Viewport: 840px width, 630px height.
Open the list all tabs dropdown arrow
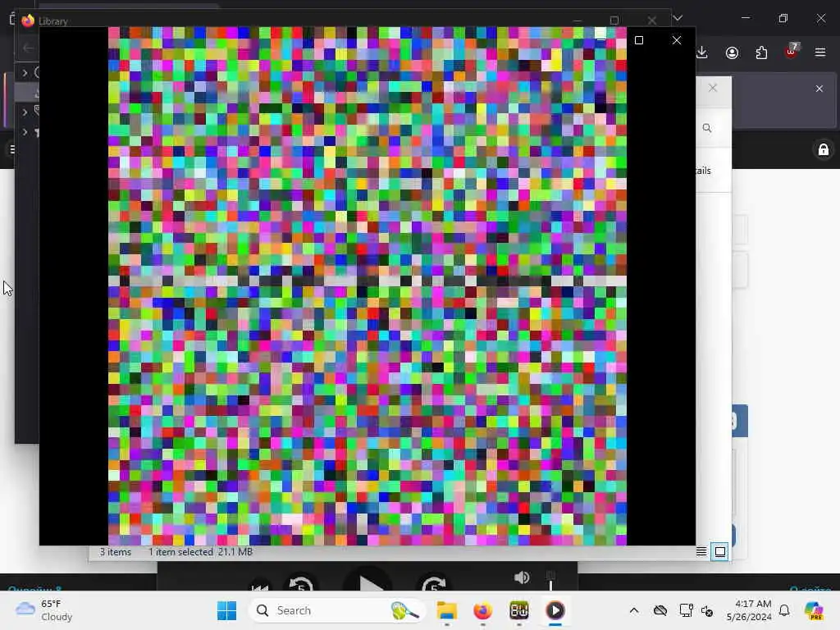[x=678, y=18]
